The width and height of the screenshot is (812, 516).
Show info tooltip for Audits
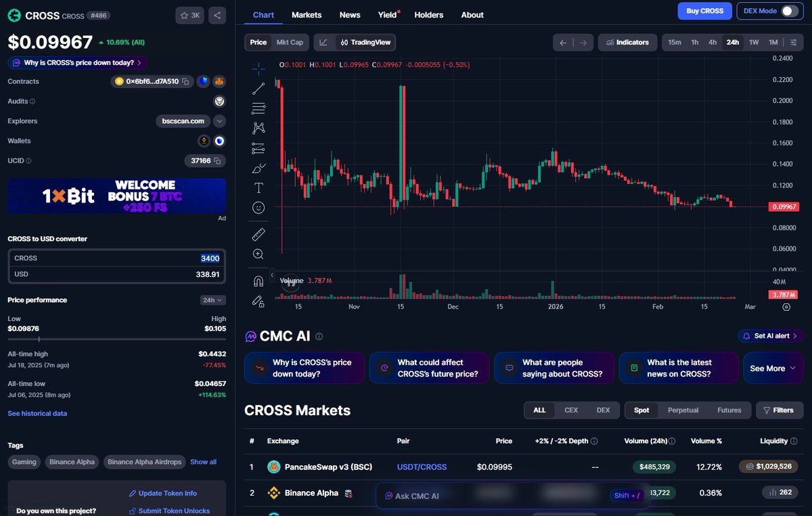32,102
